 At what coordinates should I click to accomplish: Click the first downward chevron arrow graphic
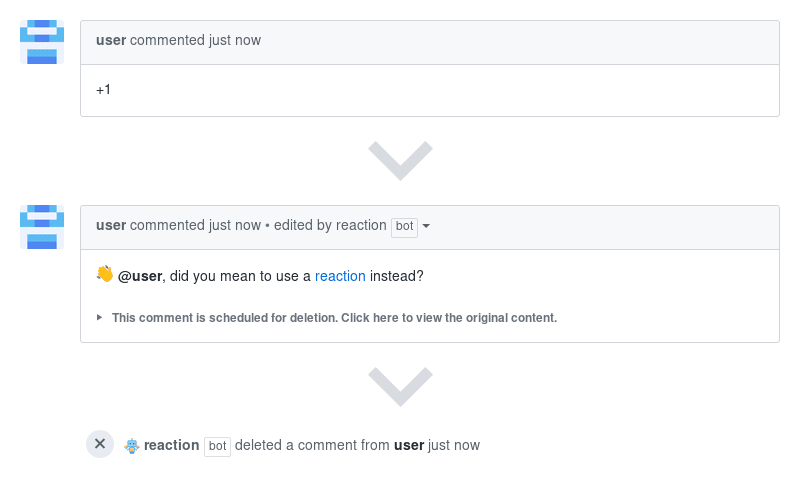[400, 160]
